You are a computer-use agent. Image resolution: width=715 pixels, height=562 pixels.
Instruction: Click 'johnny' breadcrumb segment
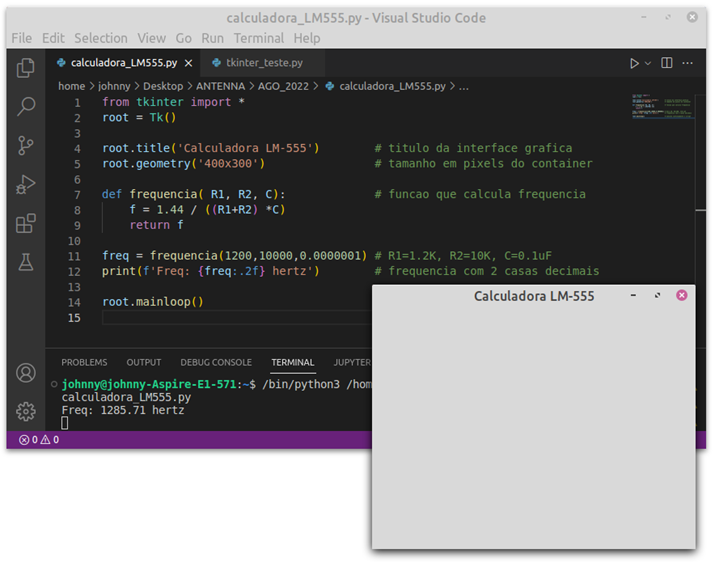coord(114,86)
